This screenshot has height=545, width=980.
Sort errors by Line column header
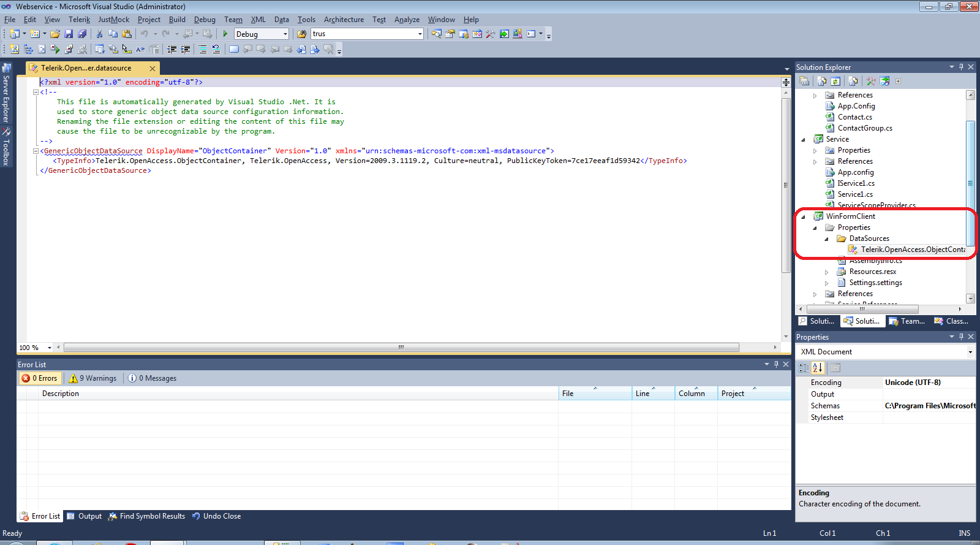point(653,394)
